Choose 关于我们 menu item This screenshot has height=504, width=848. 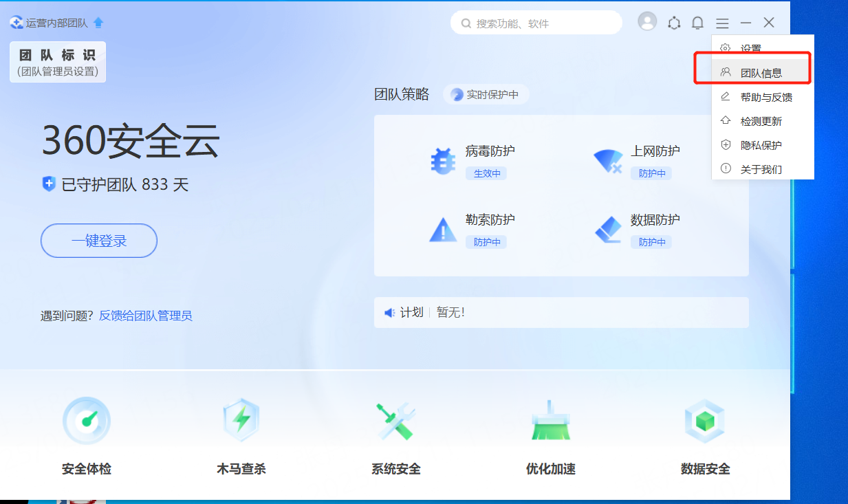763,169
